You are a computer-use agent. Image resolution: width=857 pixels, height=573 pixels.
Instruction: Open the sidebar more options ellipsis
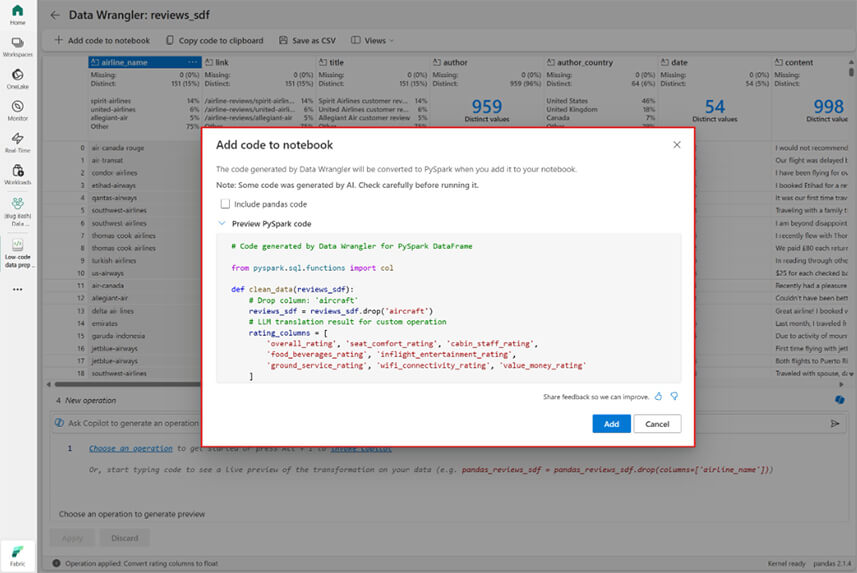pos(17,289)
